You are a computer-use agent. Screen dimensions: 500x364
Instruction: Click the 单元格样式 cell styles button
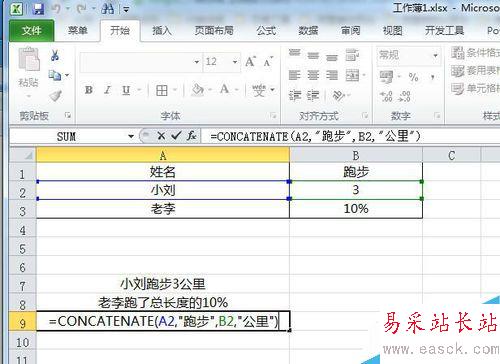475,89
